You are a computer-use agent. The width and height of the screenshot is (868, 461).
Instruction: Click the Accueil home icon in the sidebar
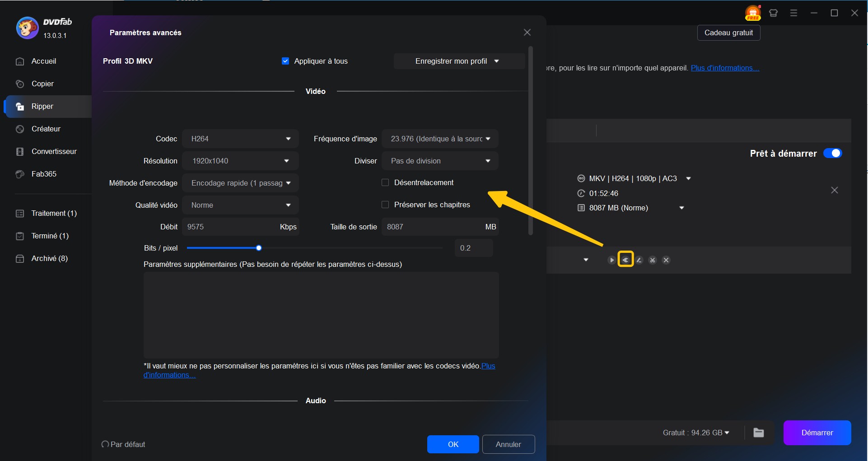(20, 61)
